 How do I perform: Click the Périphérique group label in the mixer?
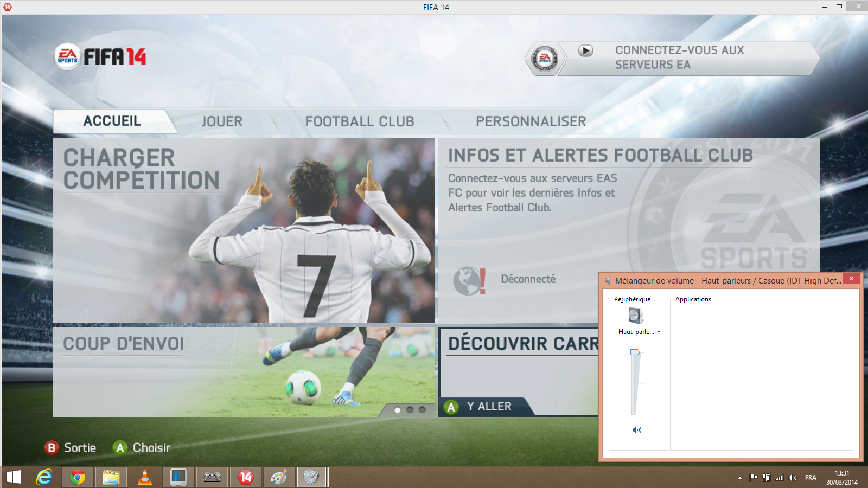(x=632, y=299)
